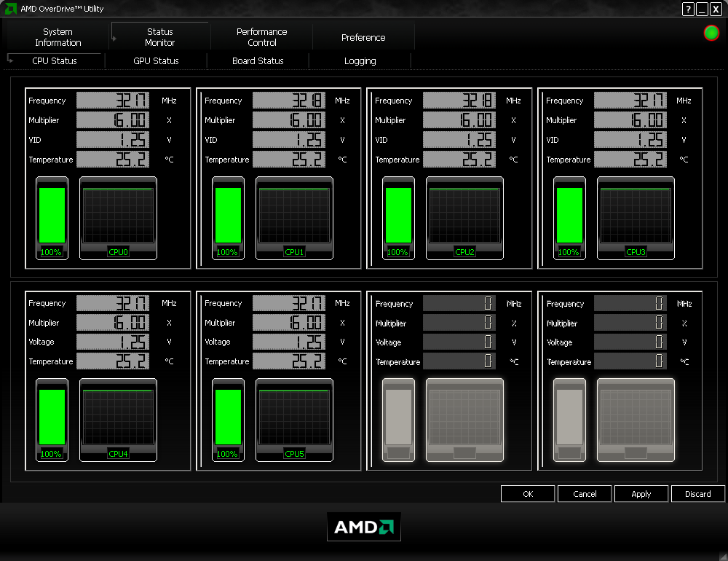Click CPU4 frequency value 3217
Image resolution: width=728 pixels, height=561 pixels.
pyautogui.click(x=113, y=303)
